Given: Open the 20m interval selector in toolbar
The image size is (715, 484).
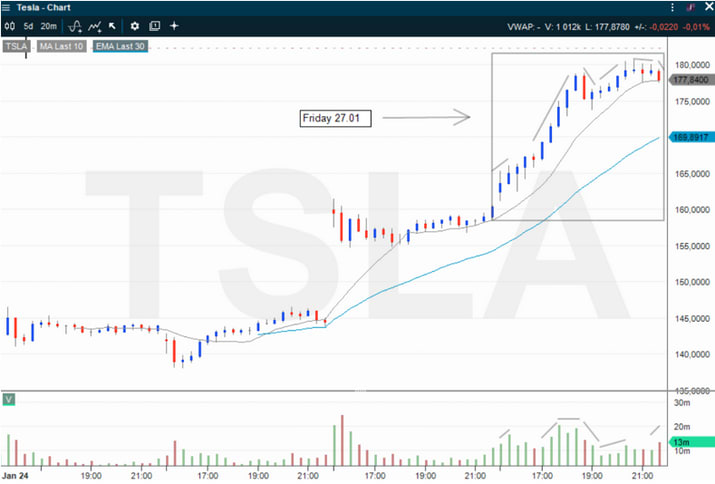Looking at the screenshot, I should coord(48,26).
